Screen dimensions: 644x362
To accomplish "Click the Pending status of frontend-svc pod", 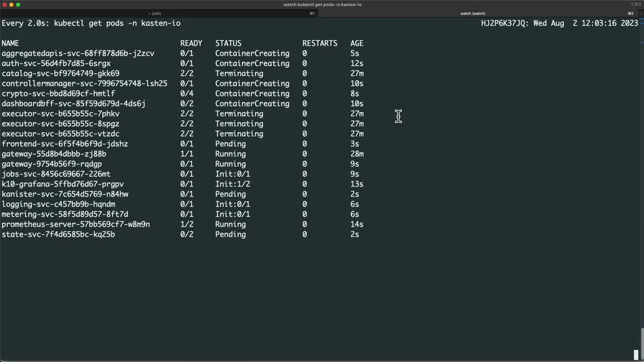I will coord(230,144).
